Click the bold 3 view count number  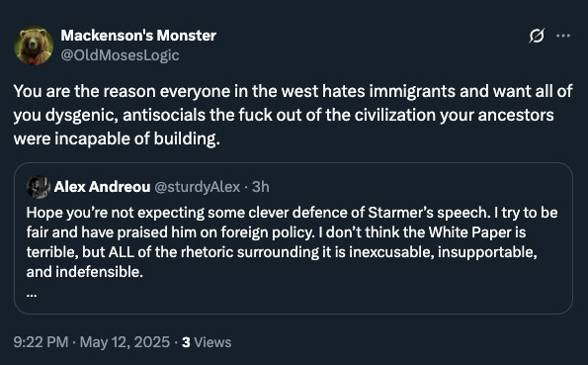(186, 342)
